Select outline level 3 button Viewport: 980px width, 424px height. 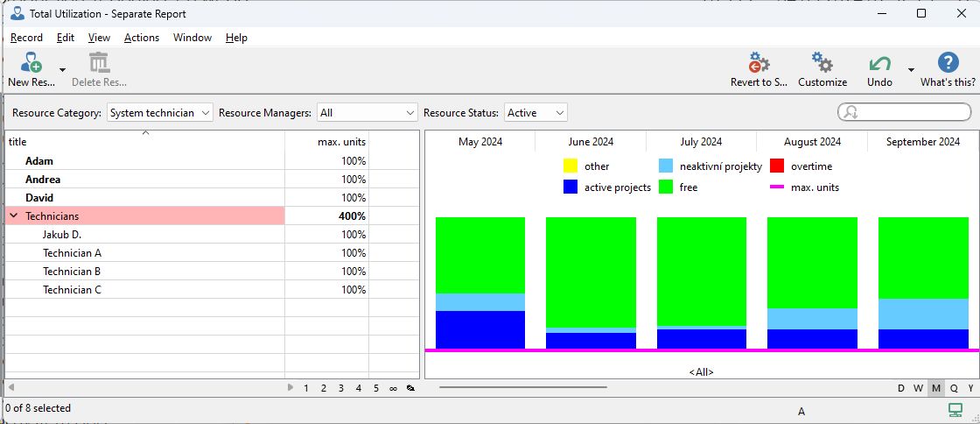point(340,388)
